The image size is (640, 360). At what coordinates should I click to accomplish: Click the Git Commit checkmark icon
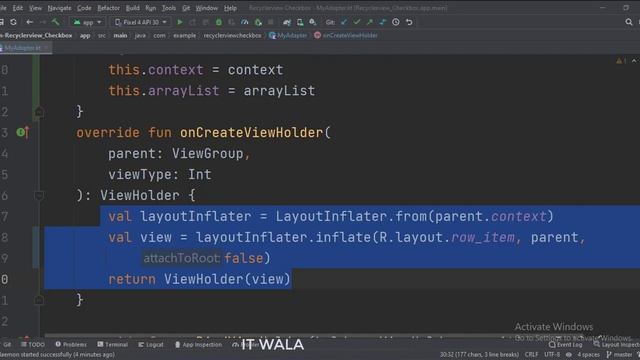357,22
